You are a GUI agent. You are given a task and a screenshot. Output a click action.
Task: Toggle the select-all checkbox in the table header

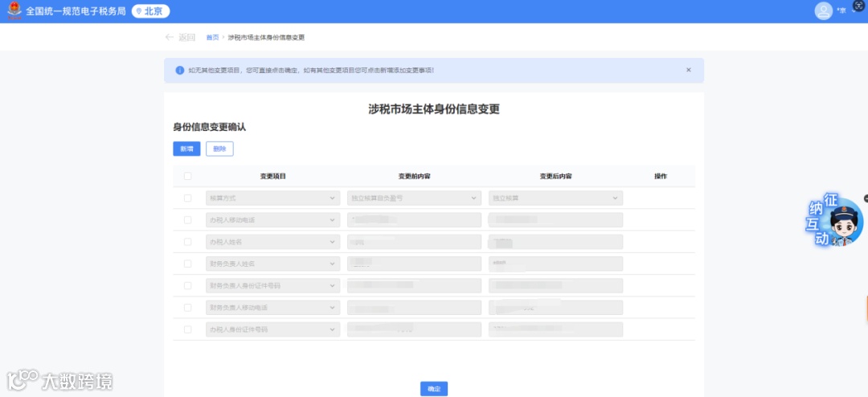[187, 176]
